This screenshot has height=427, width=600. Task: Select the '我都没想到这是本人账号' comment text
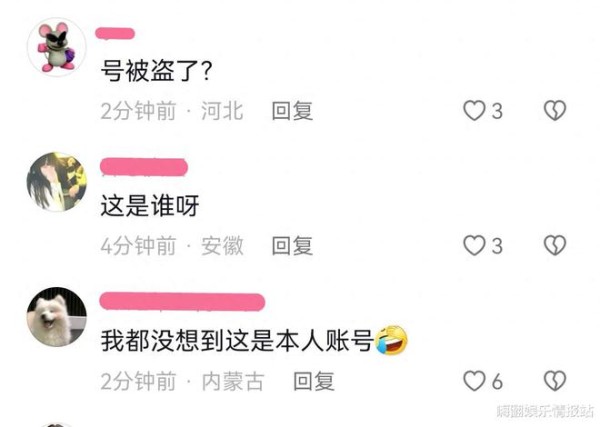(237, 341)
